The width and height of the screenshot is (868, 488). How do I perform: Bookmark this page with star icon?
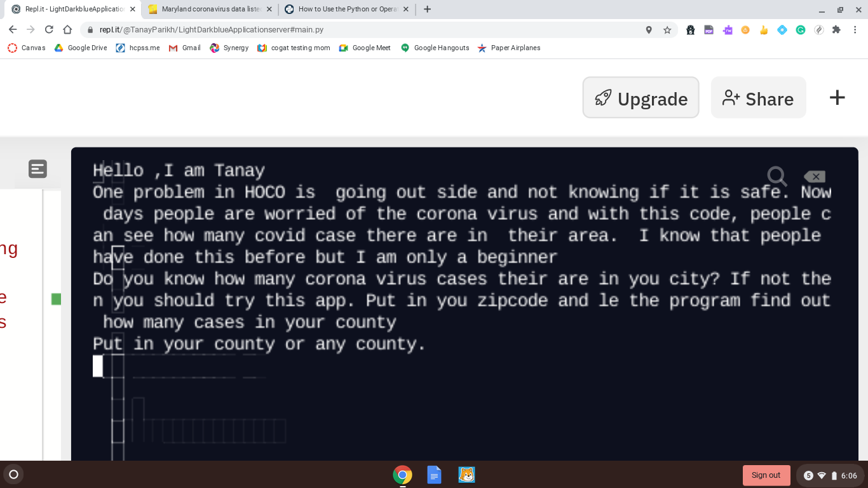tap(667, 30)
